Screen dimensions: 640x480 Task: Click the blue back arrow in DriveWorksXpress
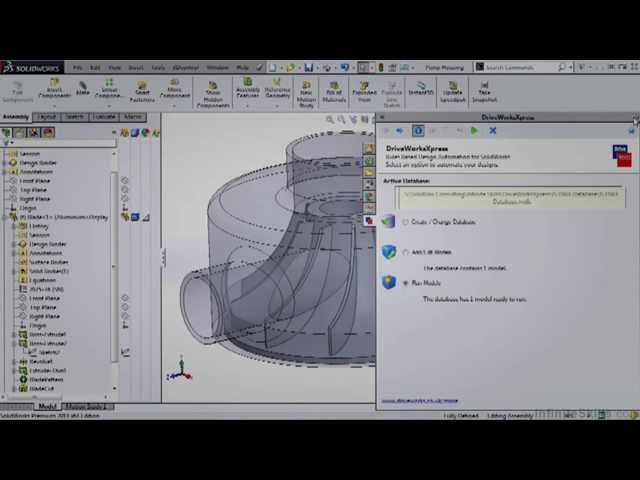(x=400, y=131)
